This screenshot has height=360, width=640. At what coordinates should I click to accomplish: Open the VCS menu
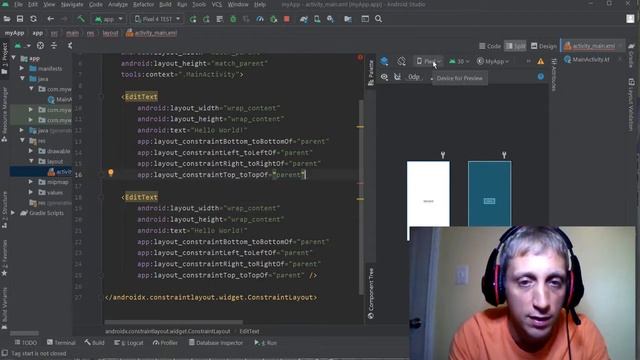coord(217,4)
